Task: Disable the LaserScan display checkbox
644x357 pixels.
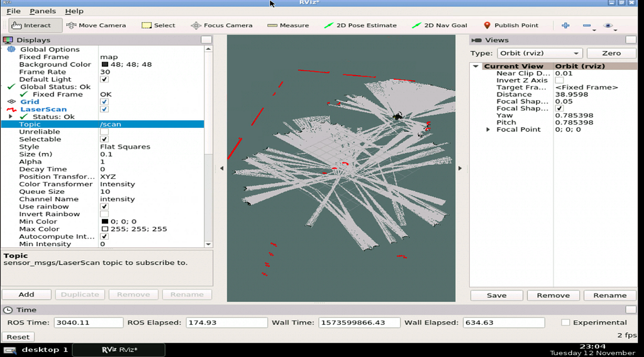Action: coord(104,110)
